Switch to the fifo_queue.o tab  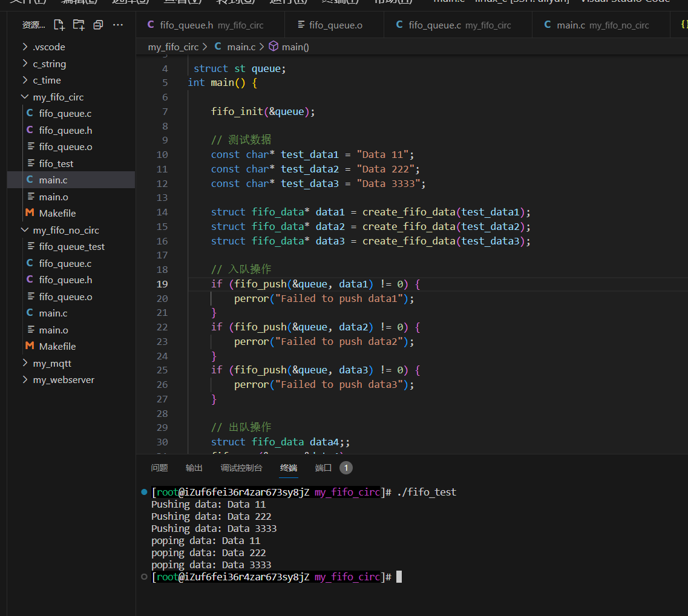click(x=333, y=24)
